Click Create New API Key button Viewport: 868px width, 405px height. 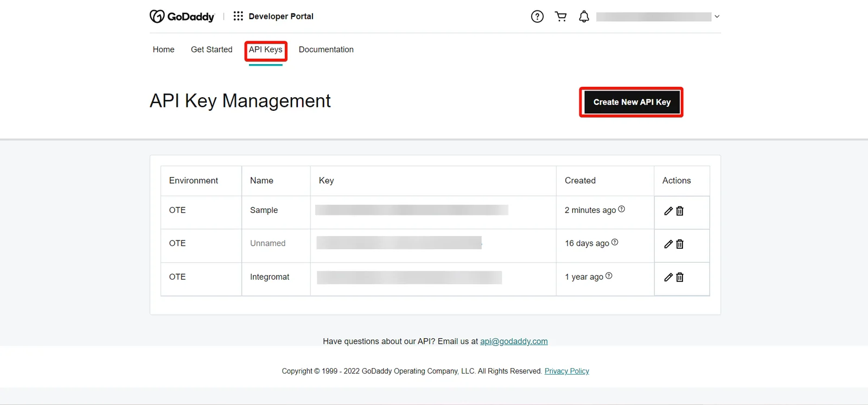pyautogui.click(x=631, y=102)
